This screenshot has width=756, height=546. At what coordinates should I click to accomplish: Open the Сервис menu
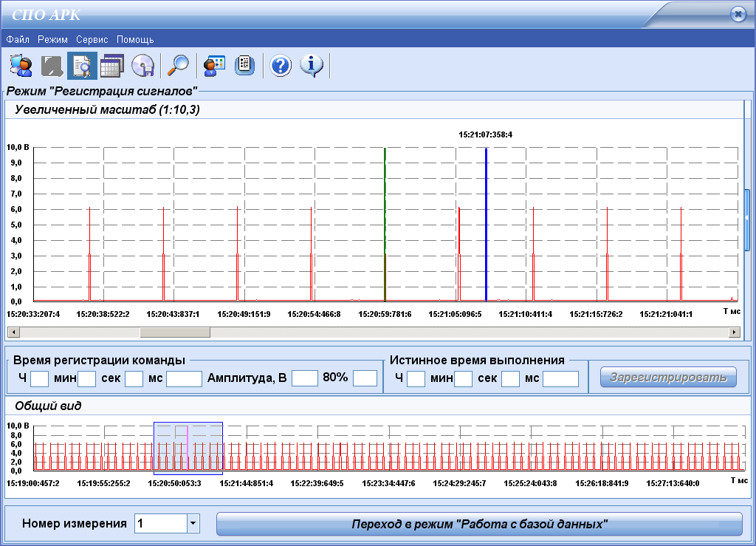[92, 39]
